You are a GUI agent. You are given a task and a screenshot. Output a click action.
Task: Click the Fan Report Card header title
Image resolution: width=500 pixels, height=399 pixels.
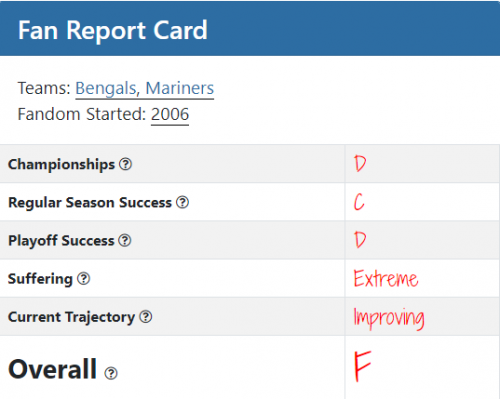113,30
